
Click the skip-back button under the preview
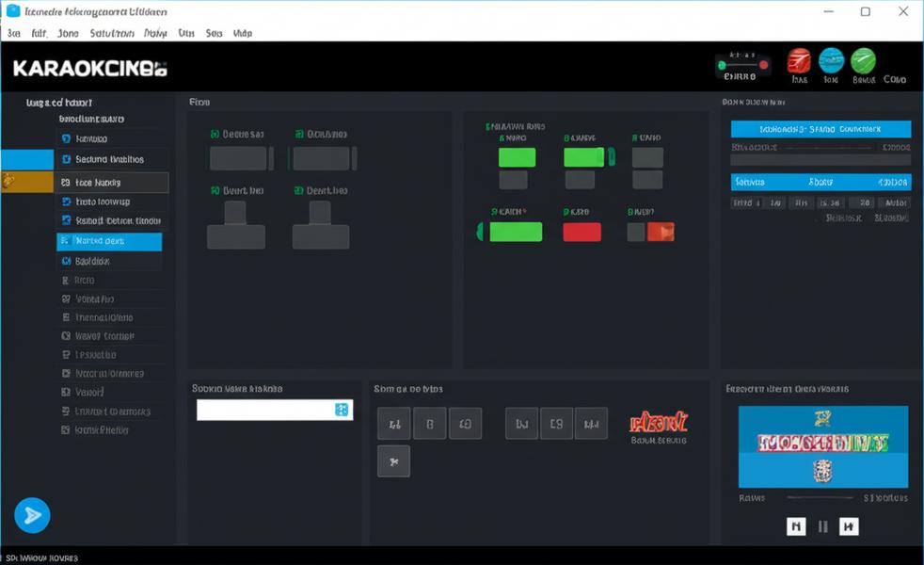pos(796,526)
